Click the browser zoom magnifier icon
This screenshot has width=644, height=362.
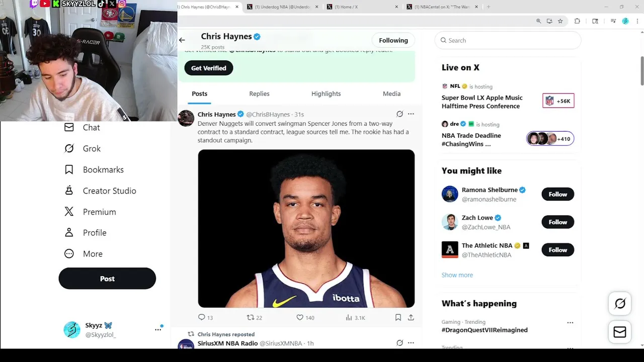[x=538, y=21]
